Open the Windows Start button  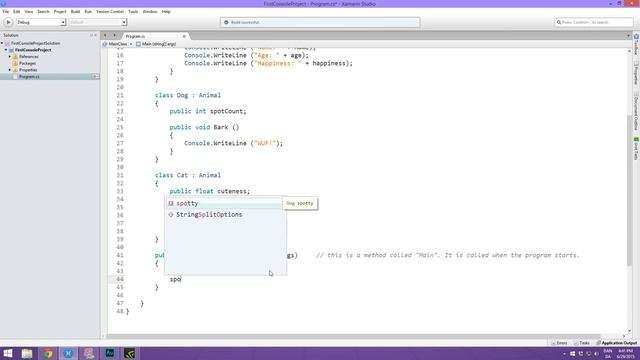(x=7, y=353)
